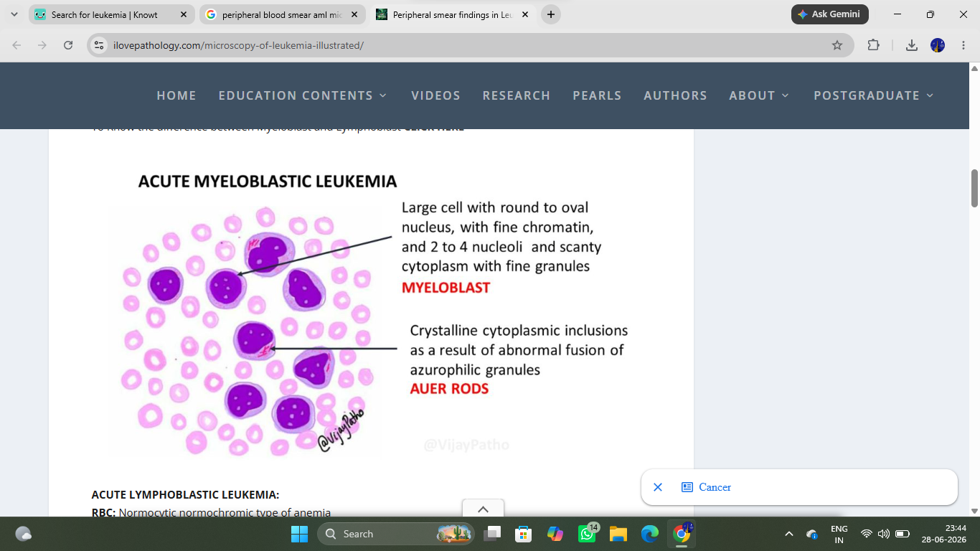Show hidden system tray icons
This screenshot has width=980, height=551.
coord(789,534)
